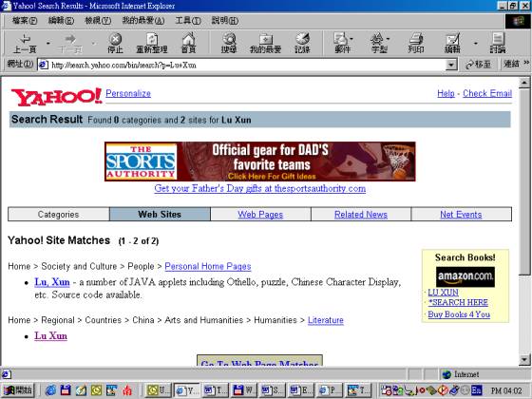Open the 說明(H) help menu
Screen dimensions: 532x399
(225, 21)
